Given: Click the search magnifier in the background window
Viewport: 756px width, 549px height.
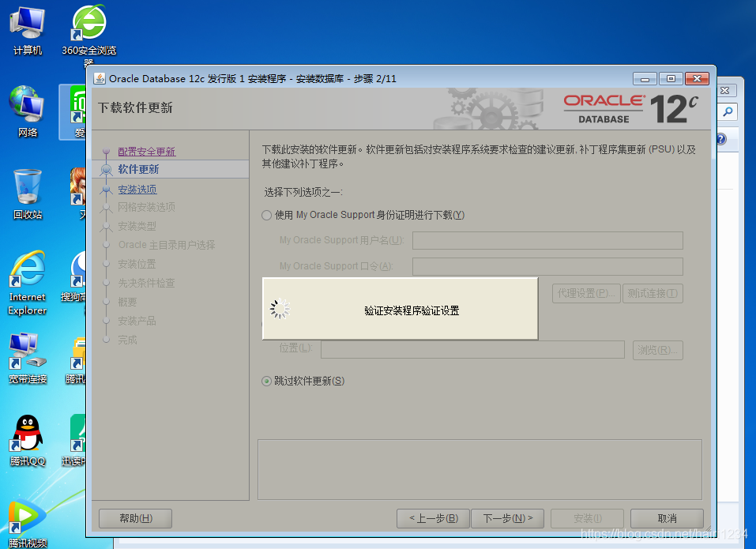Looking at the screenshot, I should (x=728, y=112).
